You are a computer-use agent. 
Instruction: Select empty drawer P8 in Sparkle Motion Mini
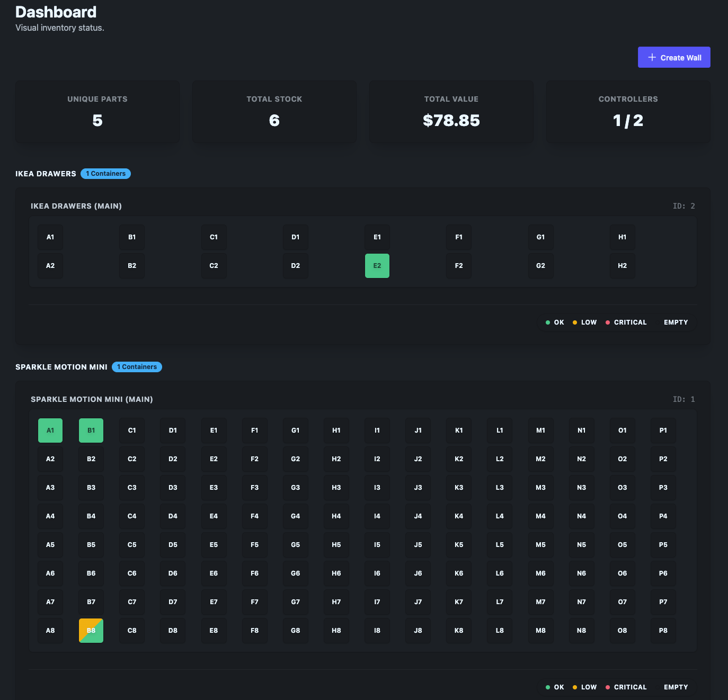pos(663,630)
